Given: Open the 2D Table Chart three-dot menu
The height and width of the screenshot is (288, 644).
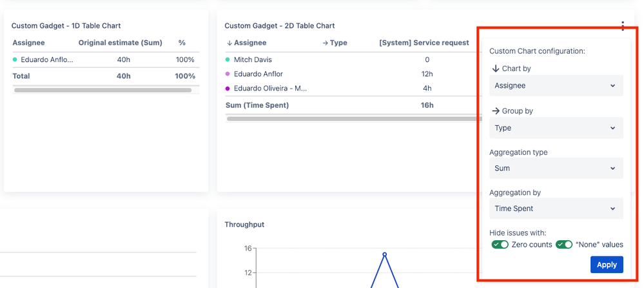Looking at the screenshot, I should click(623, 26).
